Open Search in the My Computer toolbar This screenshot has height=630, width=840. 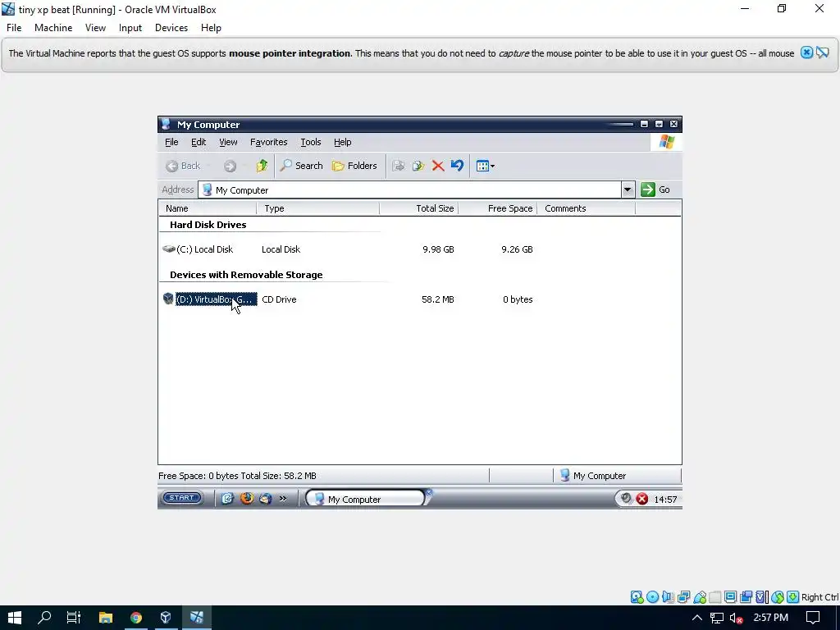pos(302,166)
